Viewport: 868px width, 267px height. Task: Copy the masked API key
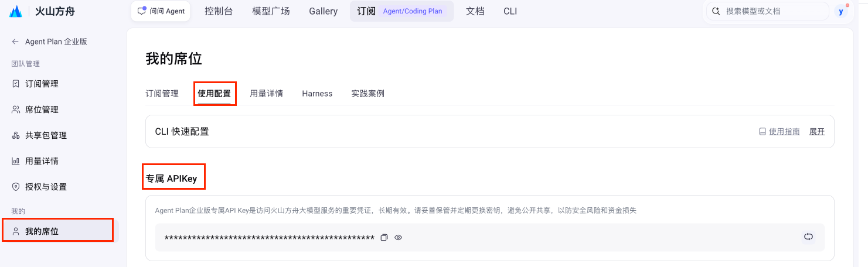pos(384,238)
